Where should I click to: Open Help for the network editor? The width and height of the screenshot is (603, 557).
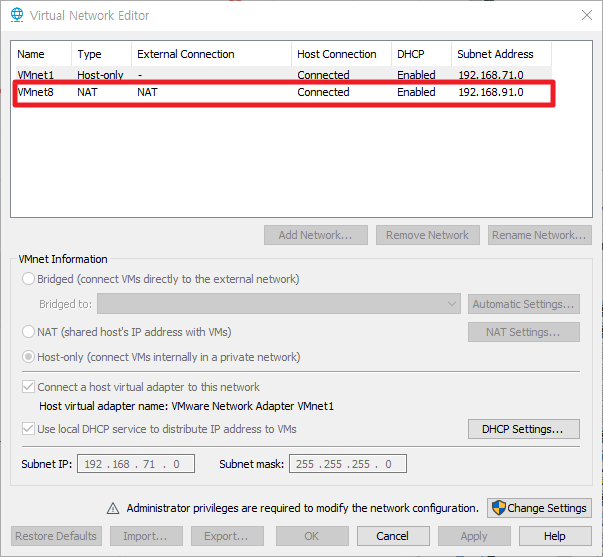(555, 536)
